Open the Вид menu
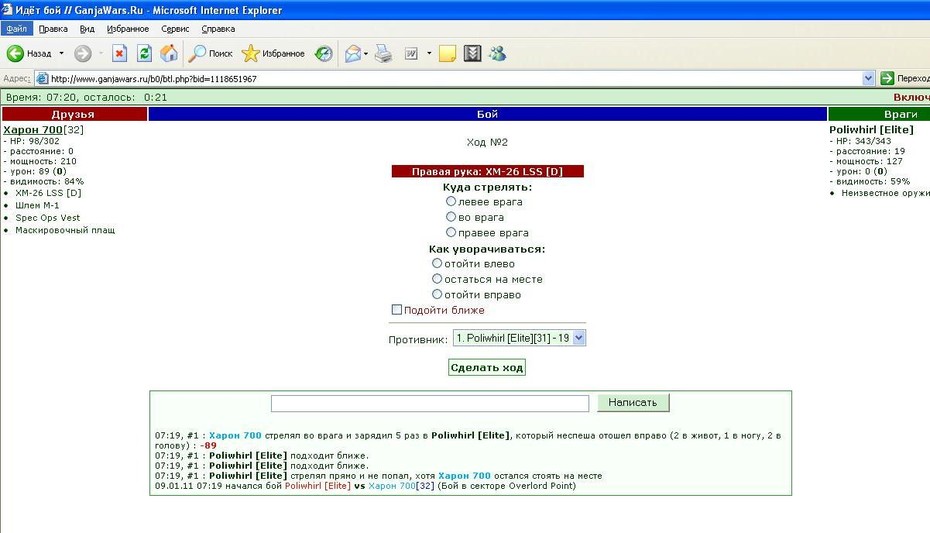This screenshot has height=533, width=930. (x=87, y=28)
